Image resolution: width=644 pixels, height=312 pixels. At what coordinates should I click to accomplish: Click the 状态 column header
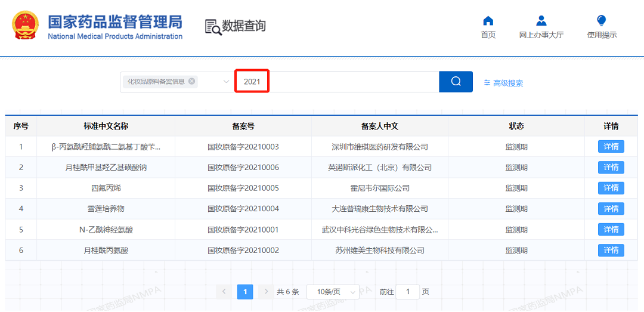click(516, 126)
